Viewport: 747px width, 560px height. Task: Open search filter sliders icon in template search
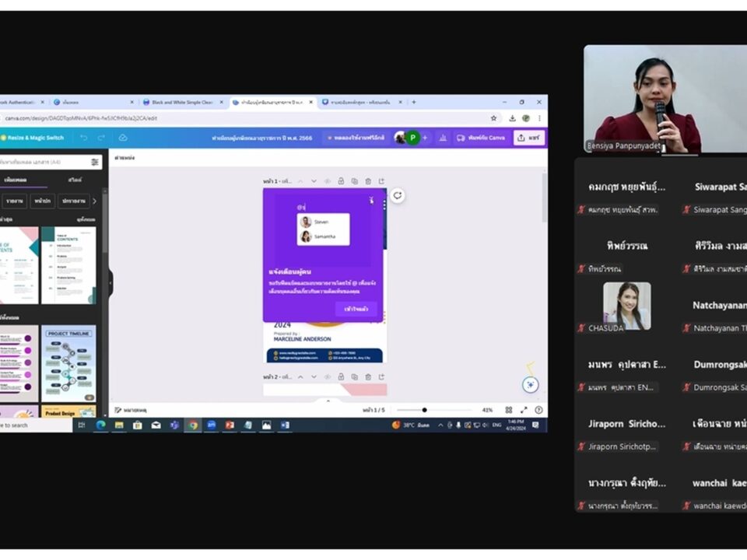click(x=95, y=163)
